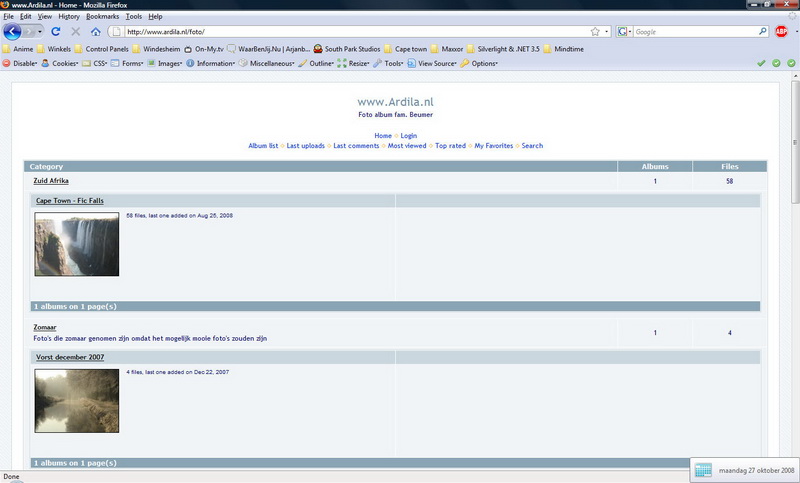Click the calendar icon in notification popup
800x483 pixels.
coord(703,470)
